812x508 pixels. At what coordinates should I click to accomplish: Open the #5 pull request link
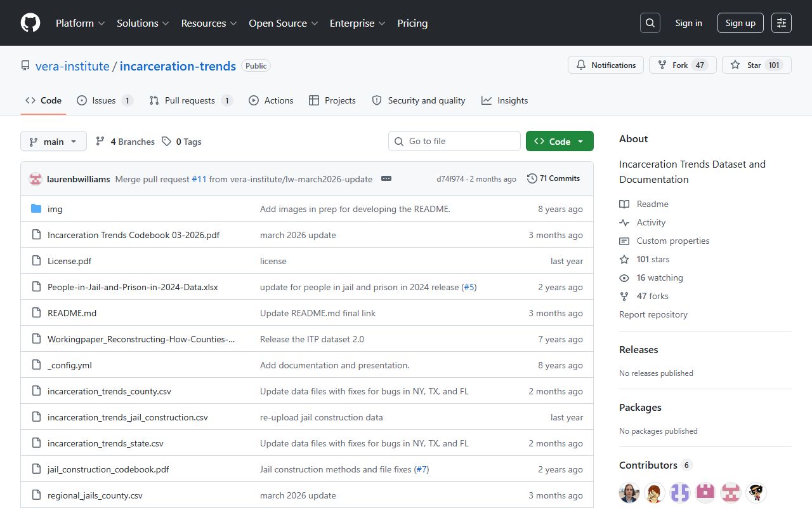469,287
